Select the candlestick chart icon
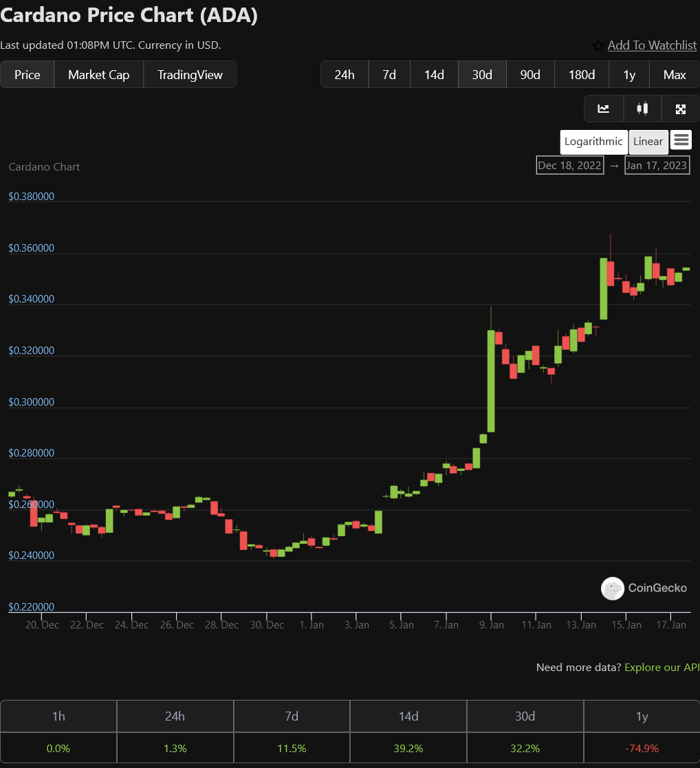Screen dimensions: 700x768 pos(642,109)
